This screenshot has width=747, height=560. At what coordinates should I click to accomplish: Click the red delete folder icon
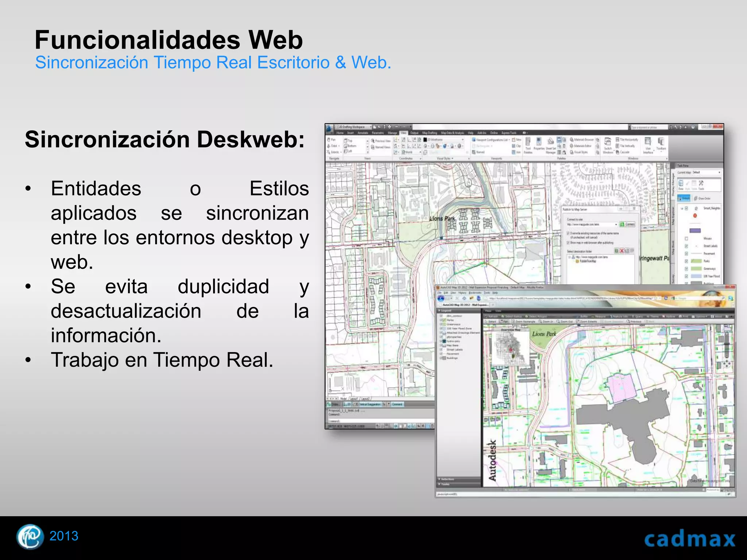click(622, 251)
